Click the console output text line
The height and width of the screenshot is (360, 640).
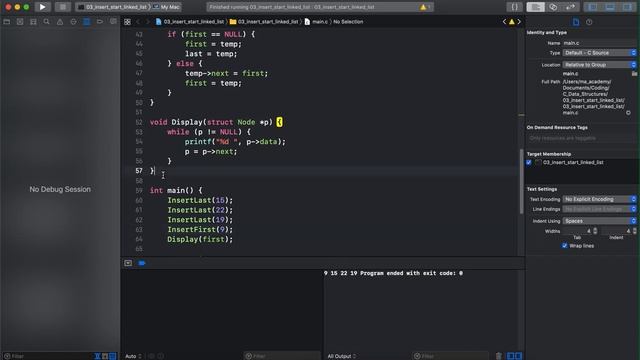point(393,273)
